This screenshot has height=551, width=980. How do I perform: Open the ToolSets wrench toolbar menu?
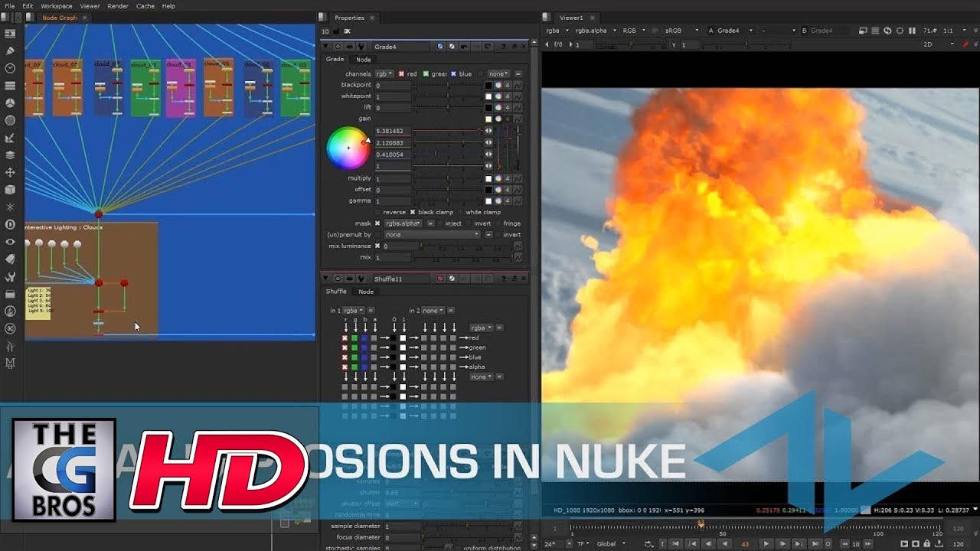[x=10, y=276]
